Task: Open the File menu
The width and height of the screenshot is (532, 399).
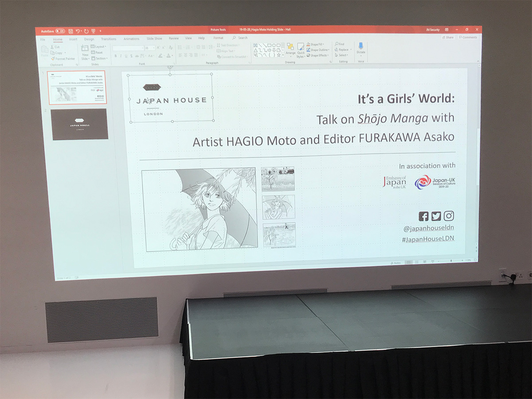Action: pyautogui.click(x=43, y=39)
